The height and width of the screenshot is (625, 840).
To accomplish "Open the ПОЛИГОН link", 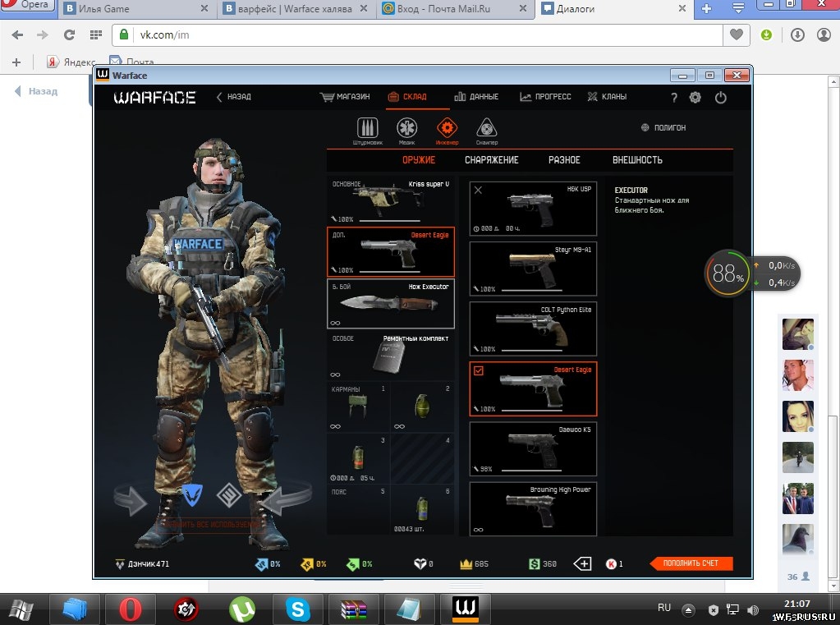I will coord(663,127).
